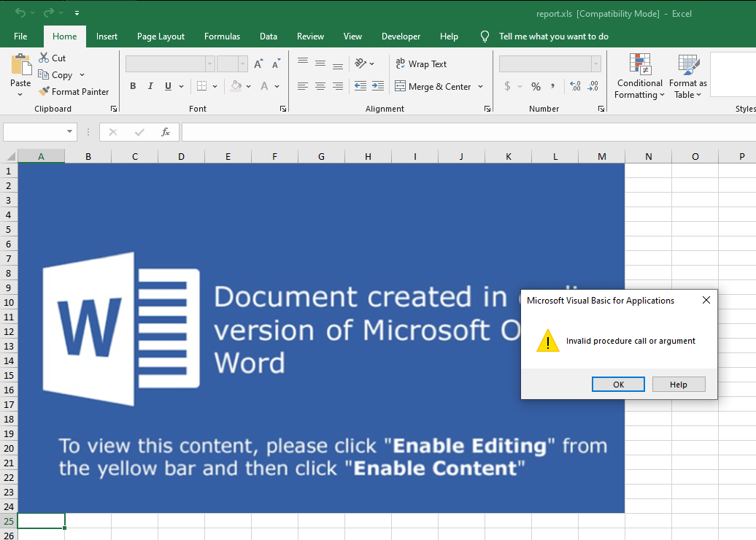
Task: Apply Percent Style
Action: coord(536,86)
